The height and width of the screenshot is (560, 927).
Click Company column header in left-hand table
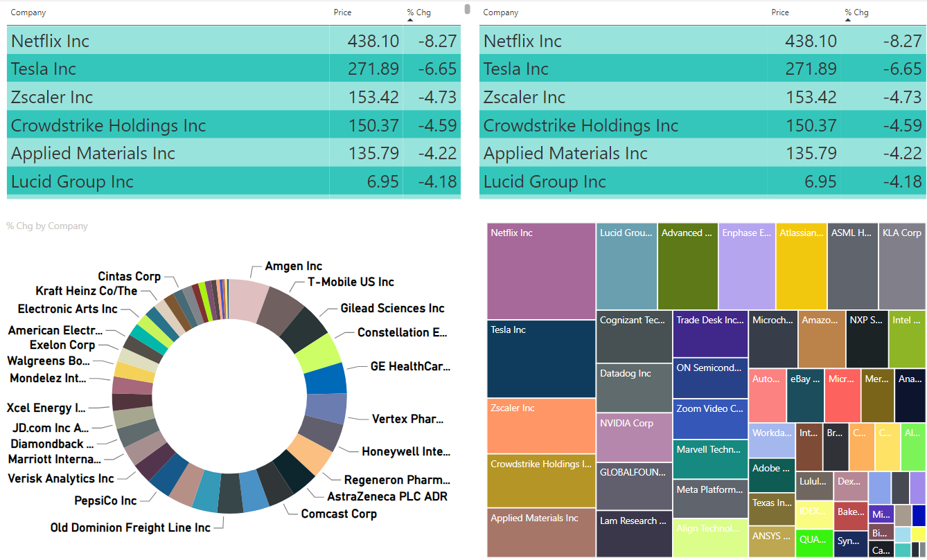28,12
